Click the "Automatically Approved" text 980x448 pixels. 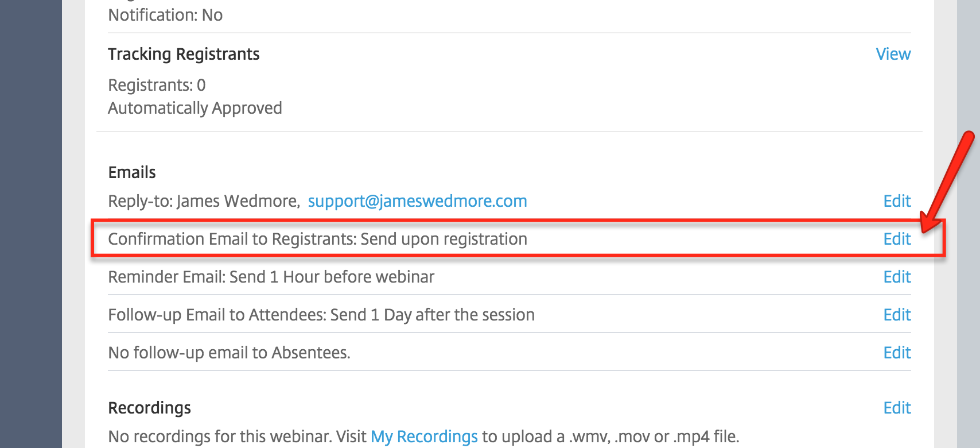[195, 108]
